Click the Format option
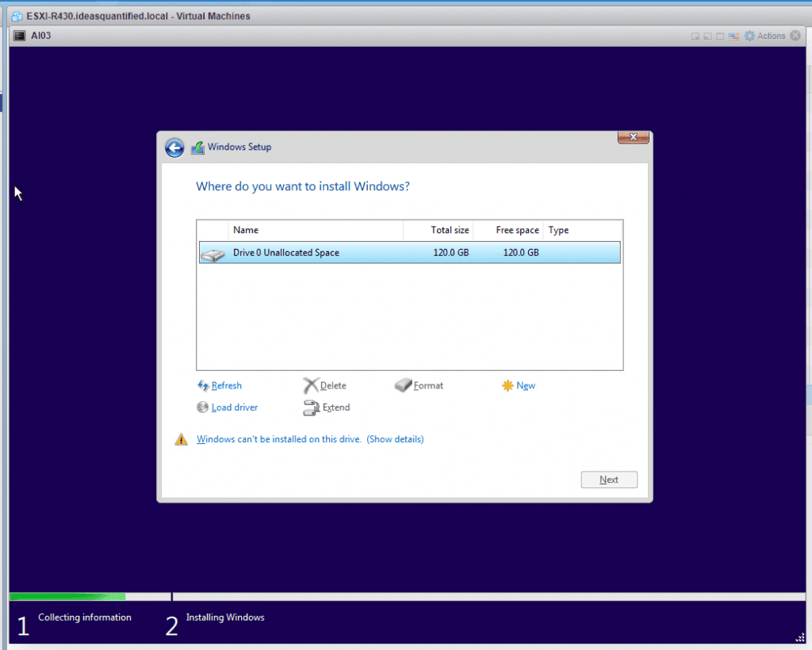Image resolution: width=812 pixels, height=650 pixels. [428, 385]
